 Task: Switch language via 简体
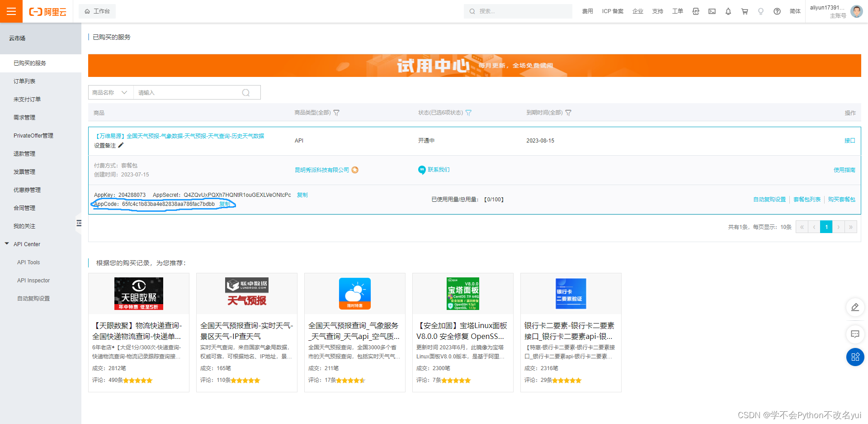[795, 11]
